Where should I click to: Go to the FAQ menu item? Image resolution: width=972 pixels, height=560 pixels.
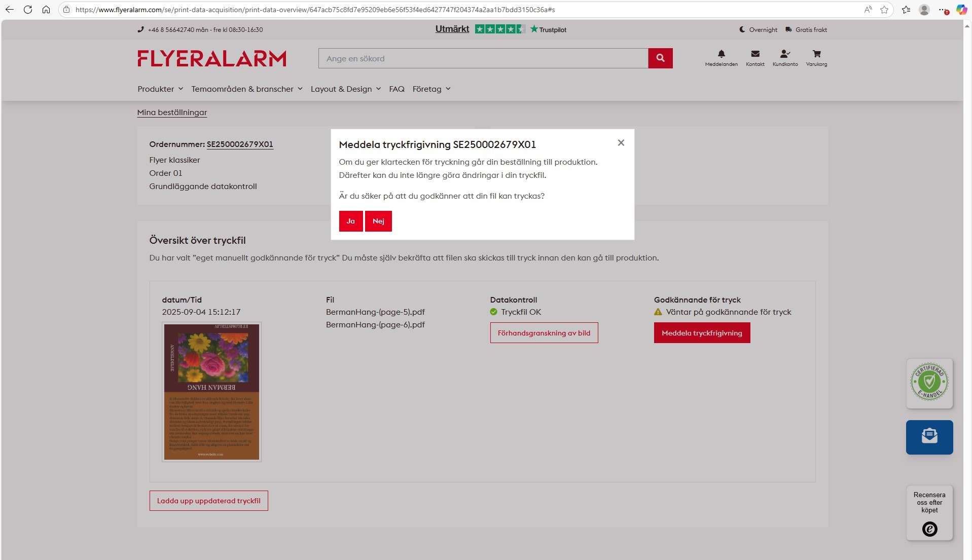coord(397,89)
